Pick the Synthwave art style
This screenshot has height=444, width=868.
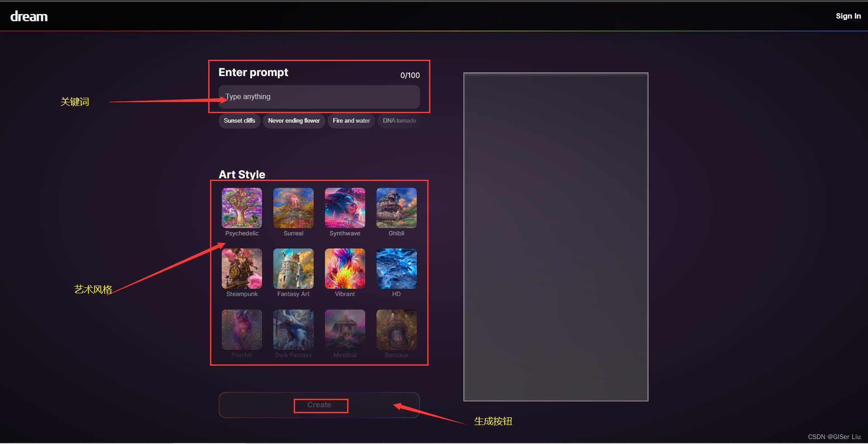[345, 208]
